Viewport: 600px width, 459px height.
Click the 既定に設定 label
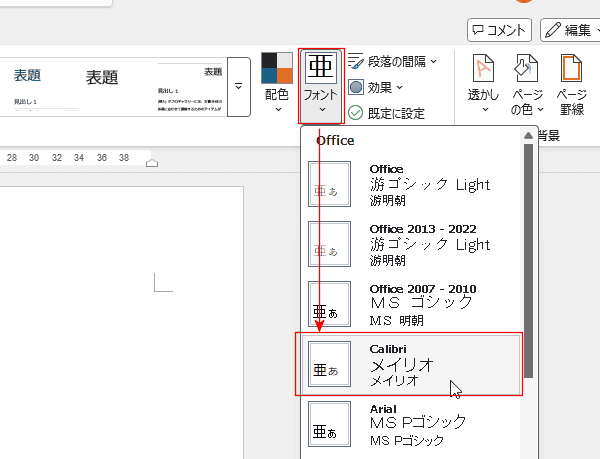(x=396, y=113)
